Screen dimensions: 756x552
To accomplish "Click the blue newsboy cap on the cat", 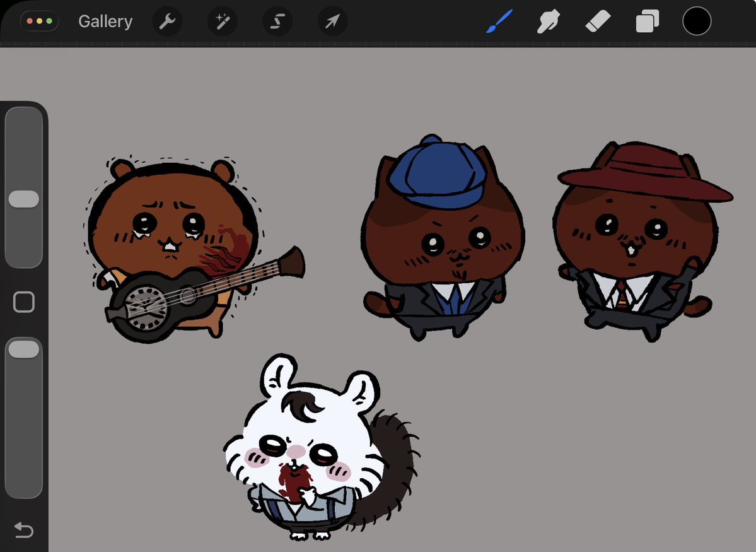I will 438,173.
